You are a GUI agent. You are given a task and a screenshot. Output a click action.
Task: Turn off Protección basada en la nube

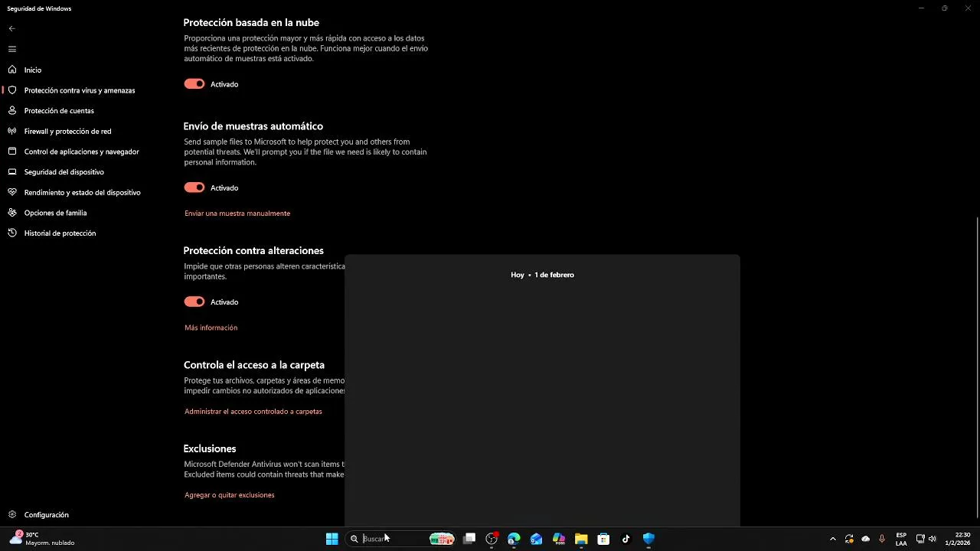[x=194, y=84]
